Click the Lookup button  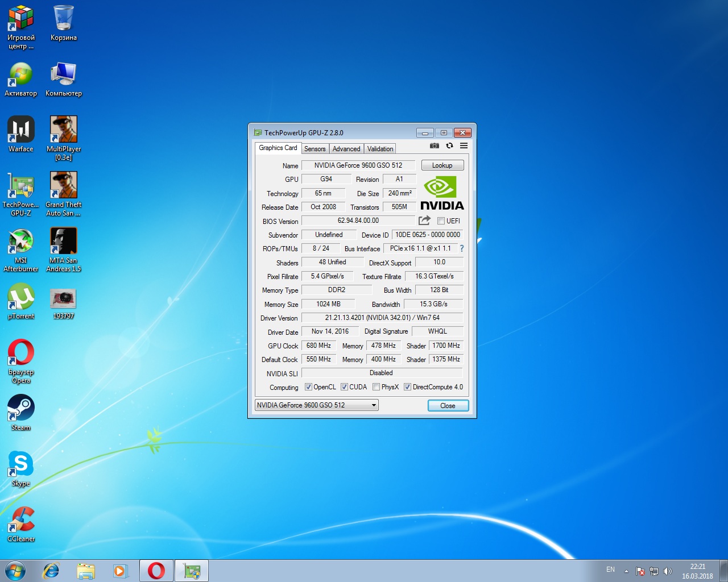(x=442, y=165)
